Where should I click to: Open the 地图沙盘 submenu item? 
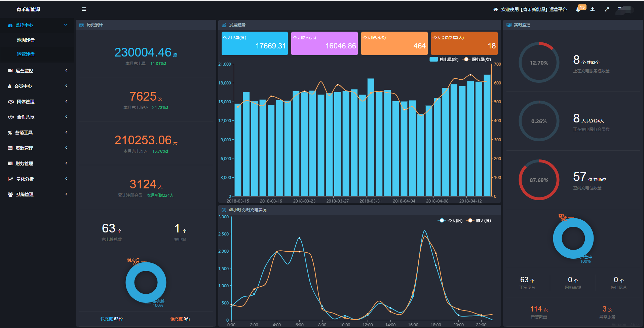[x=26, y=40]
